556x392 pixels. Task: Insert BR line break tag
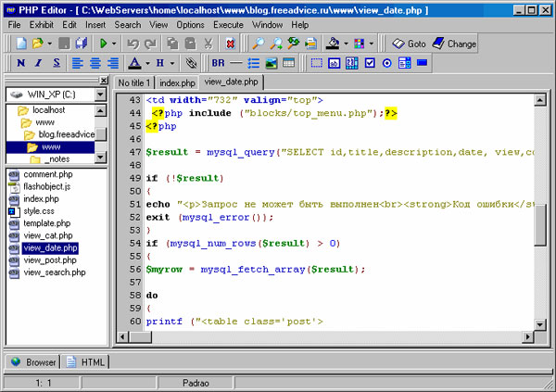218,63
